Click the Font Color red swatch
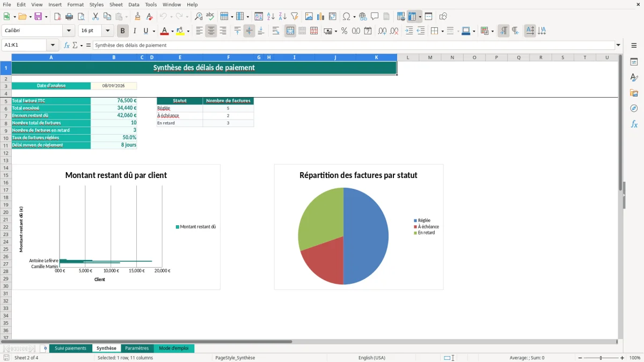Image resolution: width=644 pixels, height=362 pixels. [164, 31]
